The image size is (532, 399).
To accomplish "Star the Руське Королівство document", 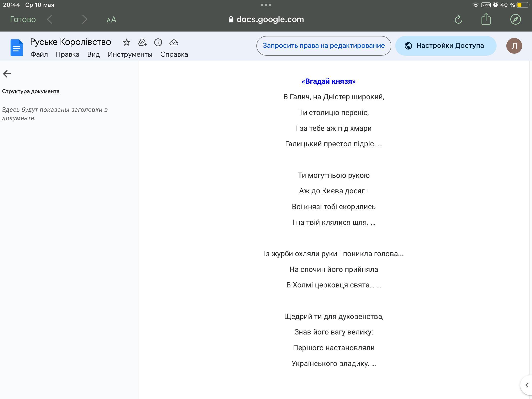I will (x=126, y=42).
